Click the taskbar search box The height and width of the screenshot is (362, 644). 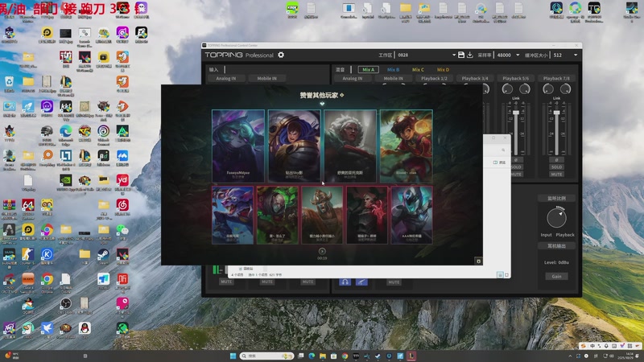pos(267,356)
